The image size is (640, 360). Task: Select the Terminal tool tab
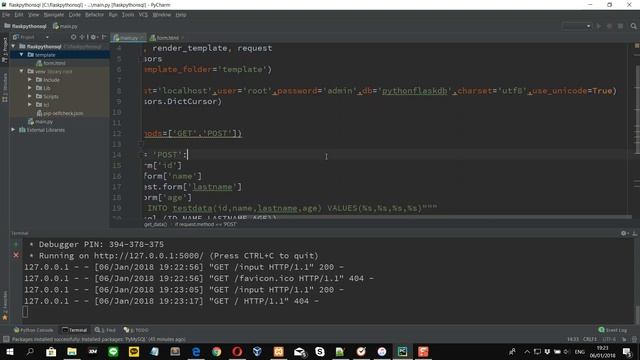tap(75, 330)
